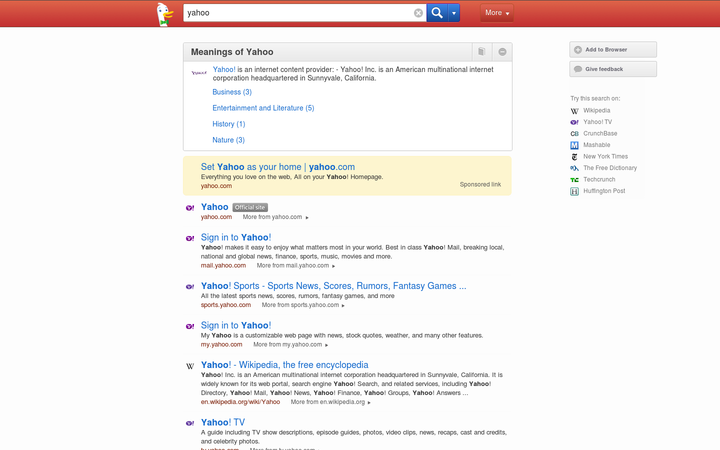Clear the search box with the X icon
Image resolution: width=720 pixels, height=450 pixels.
tap(418, 13)
